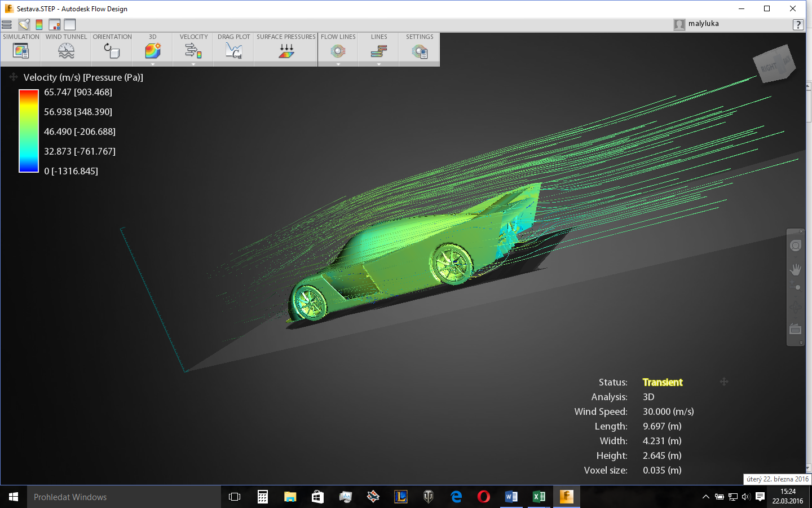Open the help question mark button
Image resolution: width=812 pixels, height=508 pixels.
pos(798,24)
